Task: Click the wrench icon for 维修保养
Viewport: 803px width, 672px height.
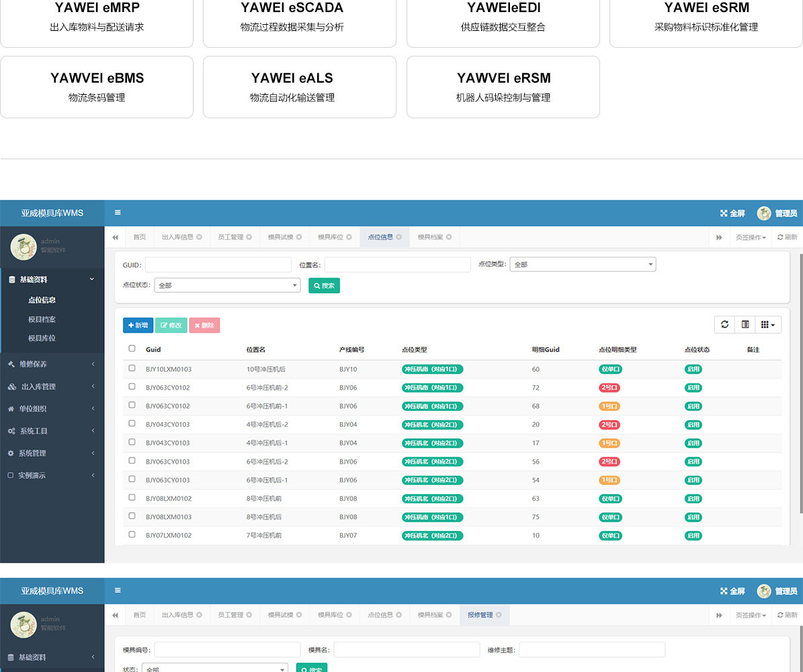Action: click(x=11, y=364)
